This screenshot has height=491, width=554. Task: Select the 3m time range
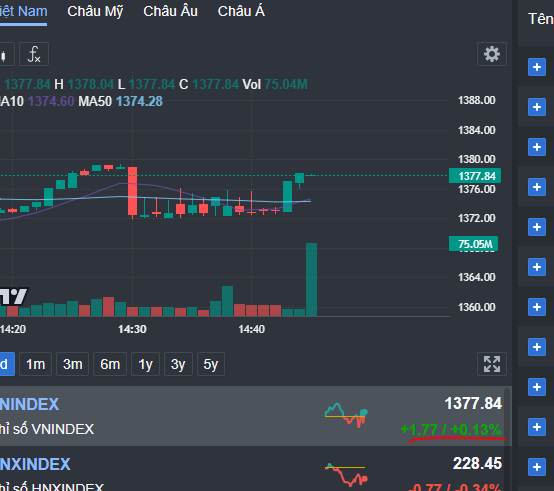[x=72, y=364]
